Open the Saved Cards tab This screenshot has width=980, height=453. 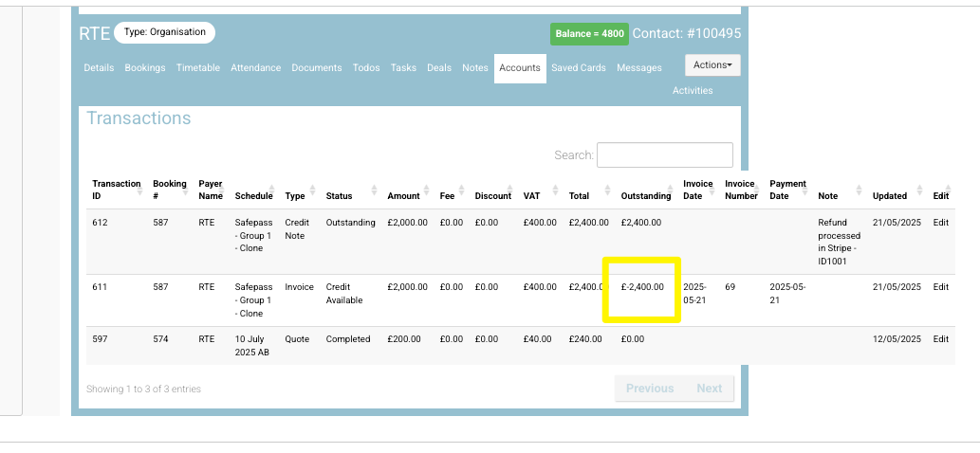coord(579,68)
